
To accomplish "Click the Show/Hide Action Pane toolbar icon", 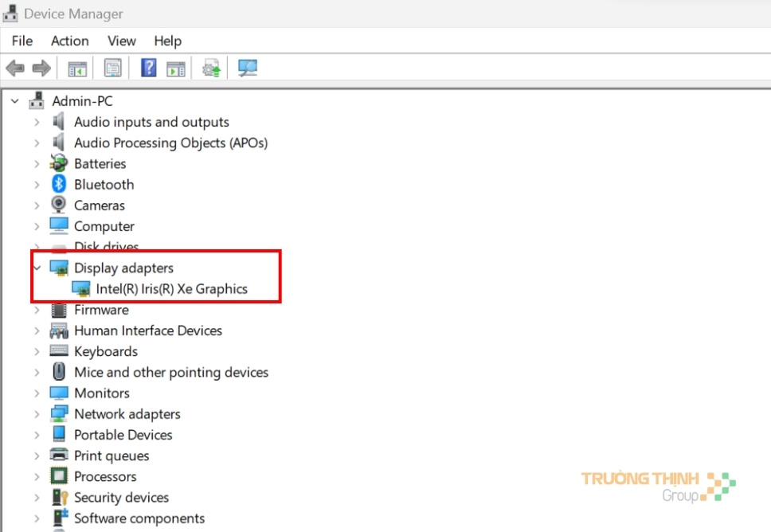I will 175,68.
